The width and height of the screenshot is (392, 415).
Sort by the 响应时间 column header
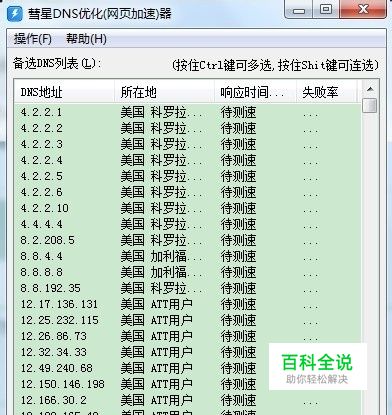coord(255,92)
